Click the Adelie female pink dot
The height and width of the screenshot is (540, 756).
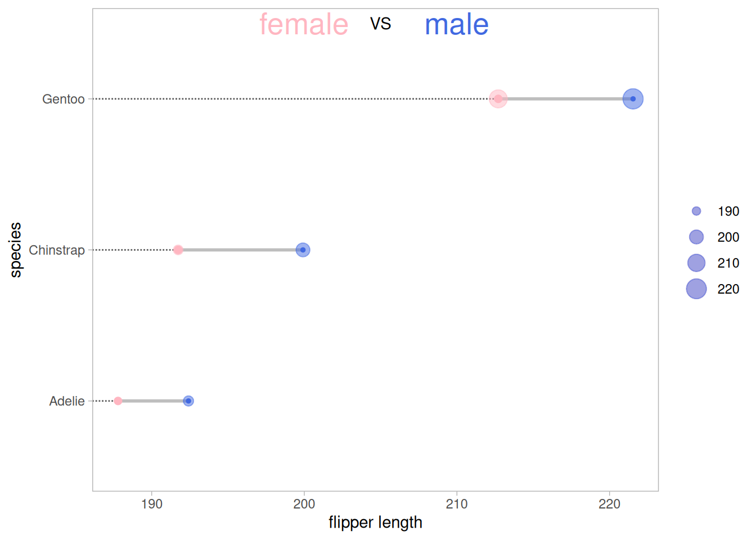[118, 401]
